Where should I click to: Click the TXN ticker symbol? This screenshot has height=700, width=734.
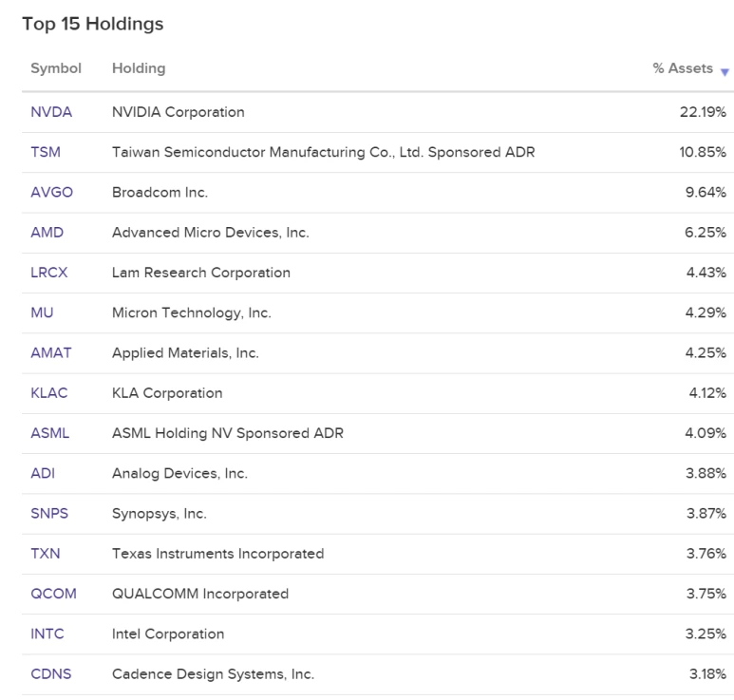(x=46, y=554)
